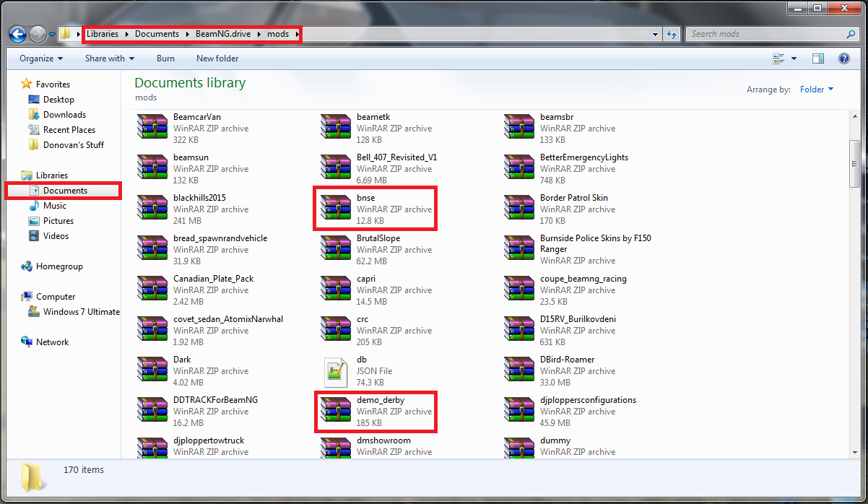This screenshot has height=504, width=868.
Task: Open the Arrange by Folder dropdown
Action: [816, 90]
